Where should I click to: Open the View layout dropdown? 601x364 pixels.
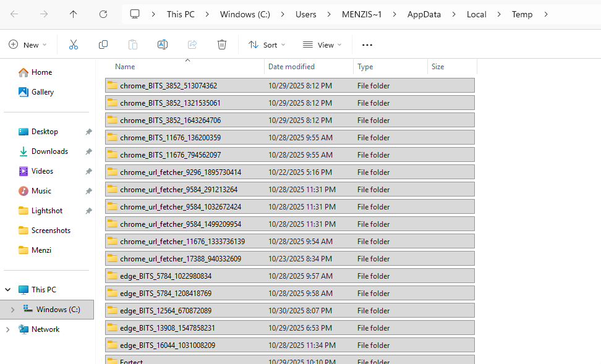(322, 44)
